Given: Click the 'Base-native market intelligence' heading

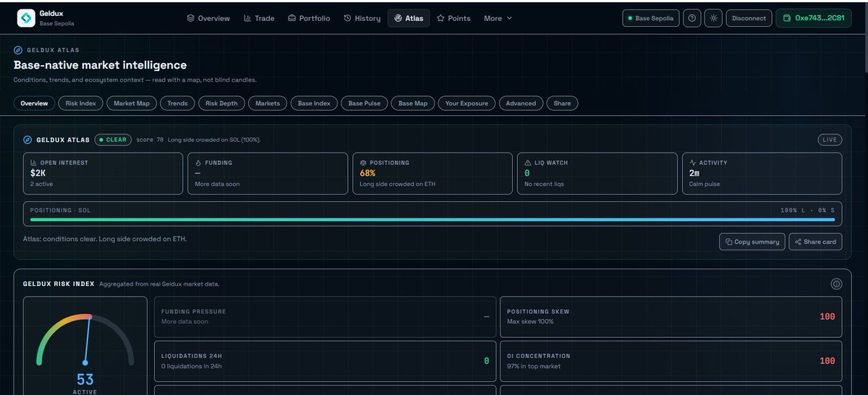Looking at the screenshot, I should (x=100, y=65).
